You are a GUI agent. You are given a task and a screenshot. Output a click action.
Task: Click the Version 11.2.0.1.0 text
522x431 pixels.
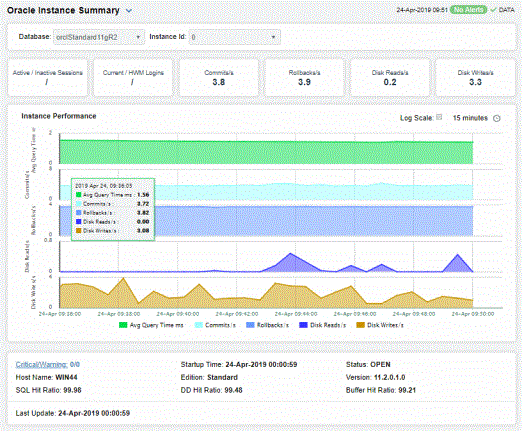click(x=376, y=377)
